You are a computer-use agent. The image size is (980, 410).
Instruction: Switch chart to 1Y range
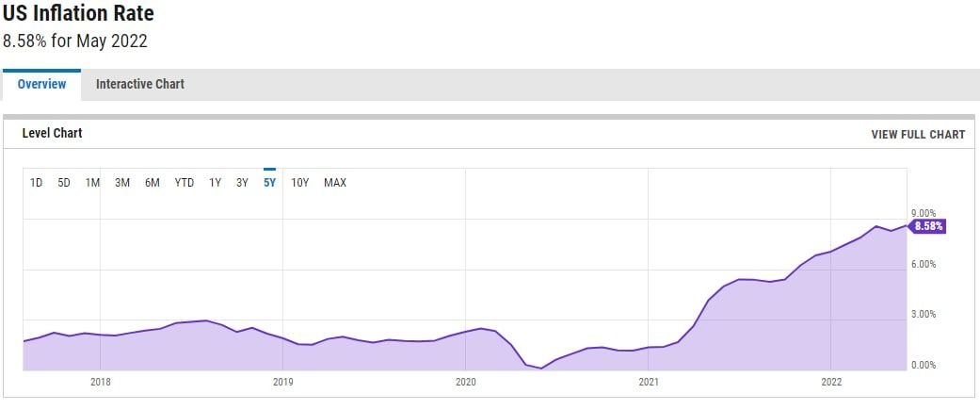216,183
